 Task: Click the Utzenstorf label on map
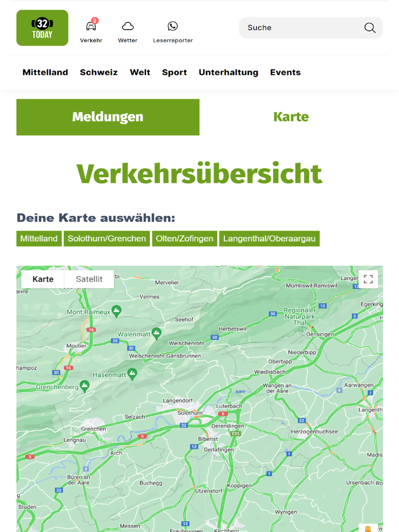tap(209, 491)
